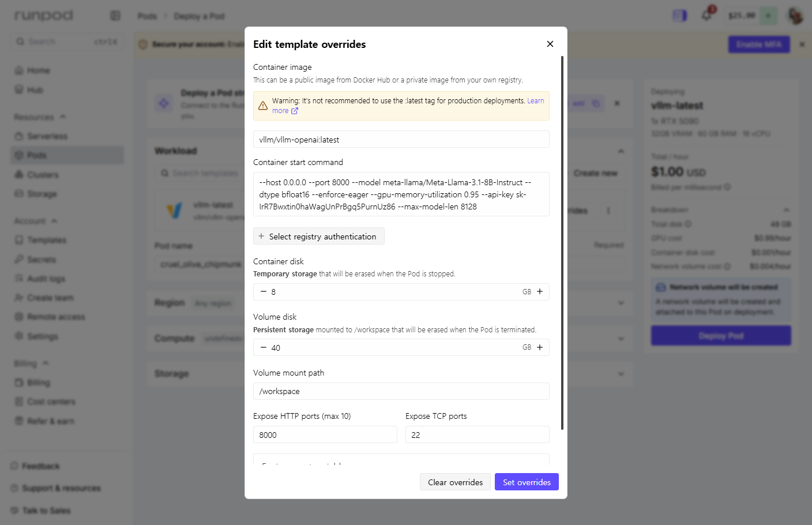Viewport: 812px width, 525px height.
Task: Collapse the Resources section
Action: (x=63, y=117)
